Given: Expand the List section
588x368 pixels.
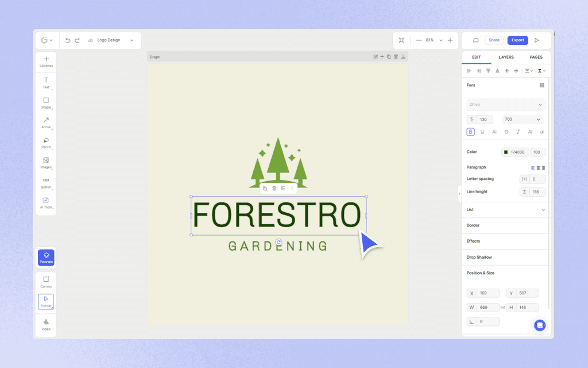Looking at the screenshot, I should (x=505, y=209).
